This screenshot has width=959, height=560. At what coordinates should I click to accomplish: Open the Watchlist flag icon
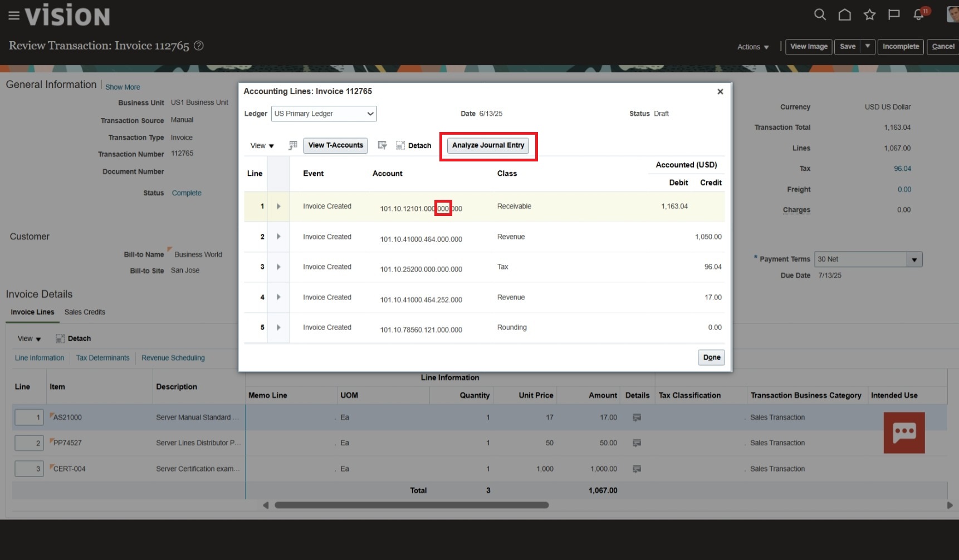[x=894, y=14]
